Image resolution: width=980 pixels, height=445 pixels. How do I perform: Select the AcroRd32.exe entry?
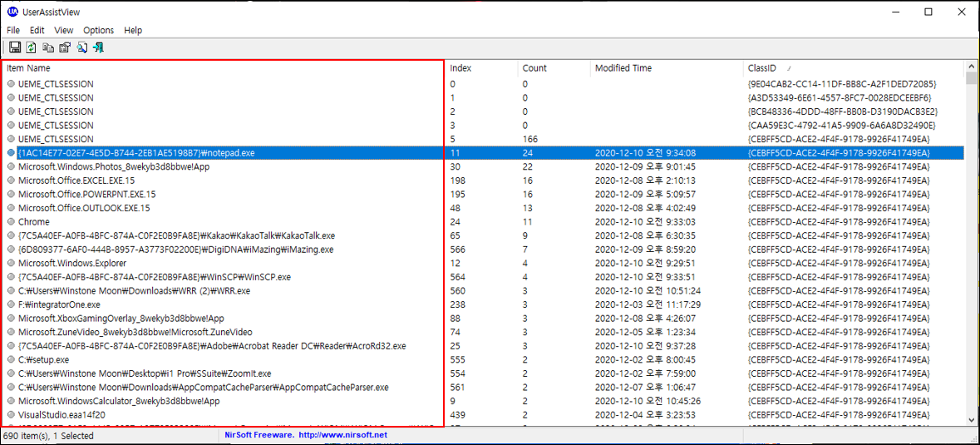click(x=213, y=345)
